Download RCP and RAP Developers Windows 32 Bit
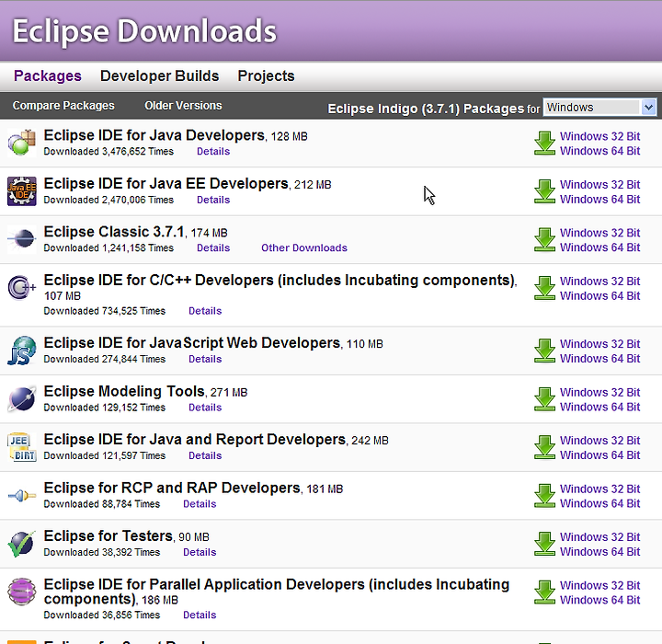The height and width of the screenshot is (644, 662). pos(599,489)
